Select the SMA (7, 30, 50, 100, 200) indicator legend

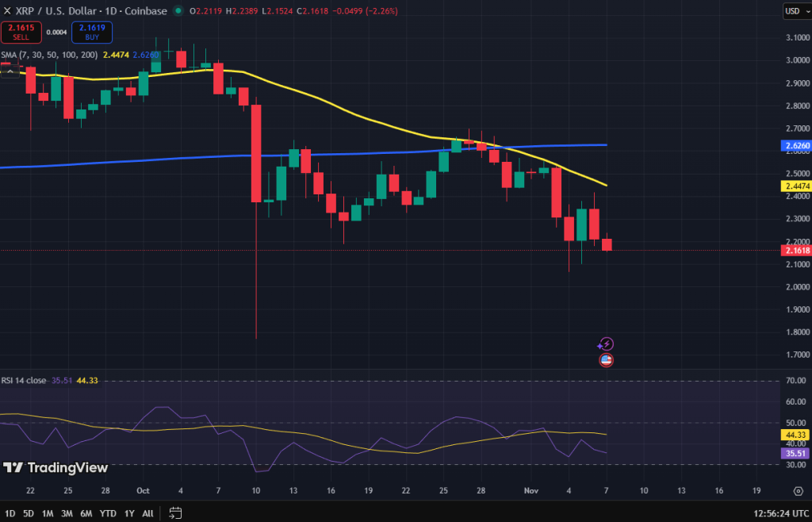tap(49, 55)
